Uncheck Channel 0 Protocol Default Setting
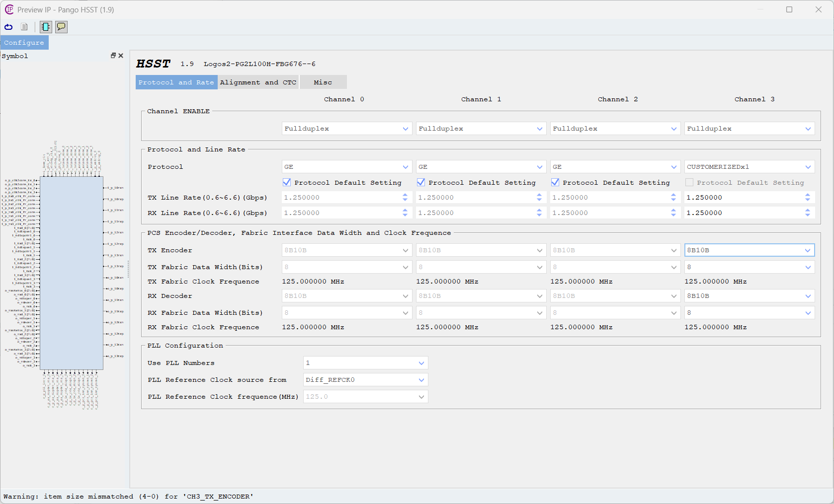 coord(287,182)
